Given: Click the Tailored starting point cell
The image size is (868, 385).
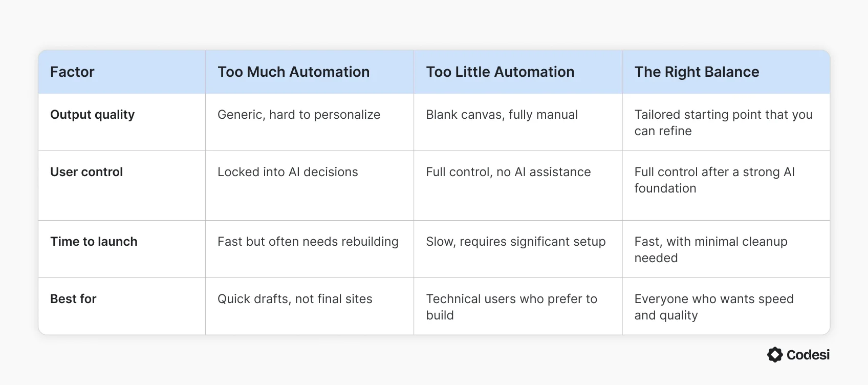Looking at the screenshot, I should [723, 123].
